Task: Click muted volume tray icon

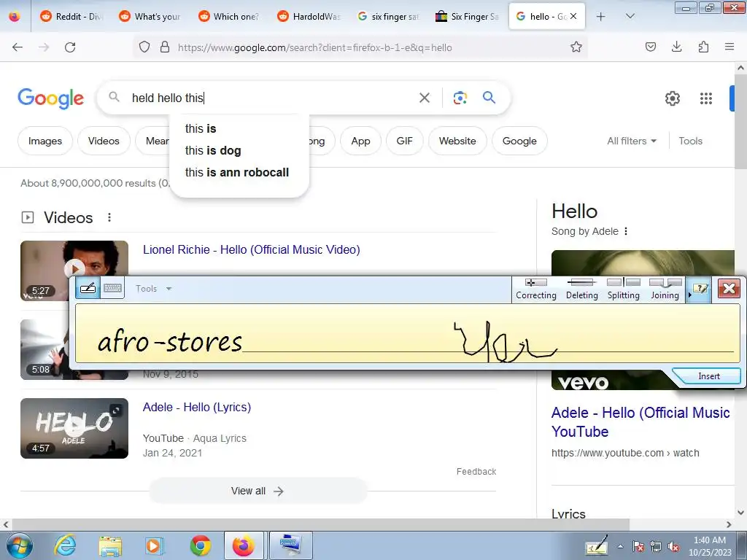Action: click(x=673, y=547)
